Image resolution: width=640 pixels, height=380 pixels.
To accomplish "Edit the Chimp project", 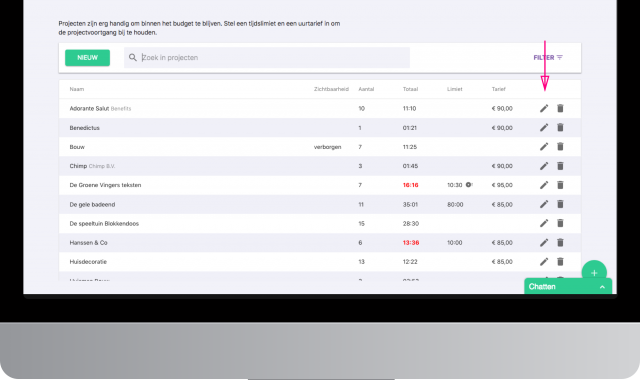I will (544, 166).
